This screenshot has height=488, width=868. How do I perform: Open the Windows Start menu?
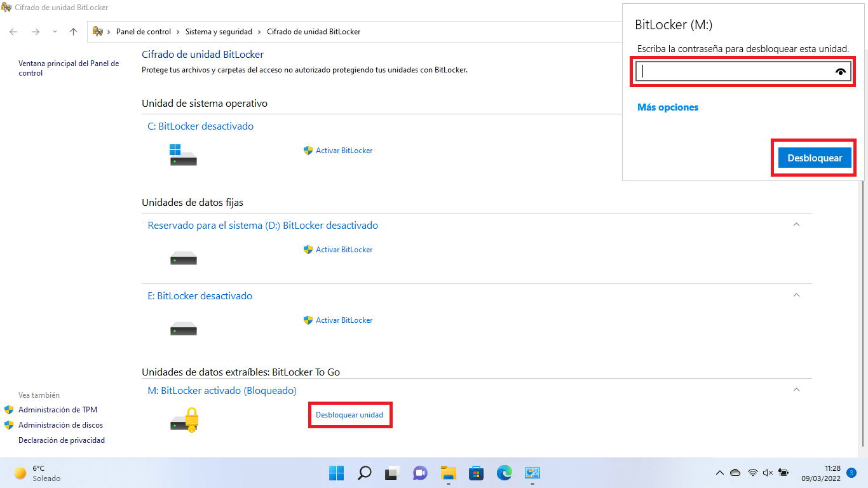[x=336, y=473]
